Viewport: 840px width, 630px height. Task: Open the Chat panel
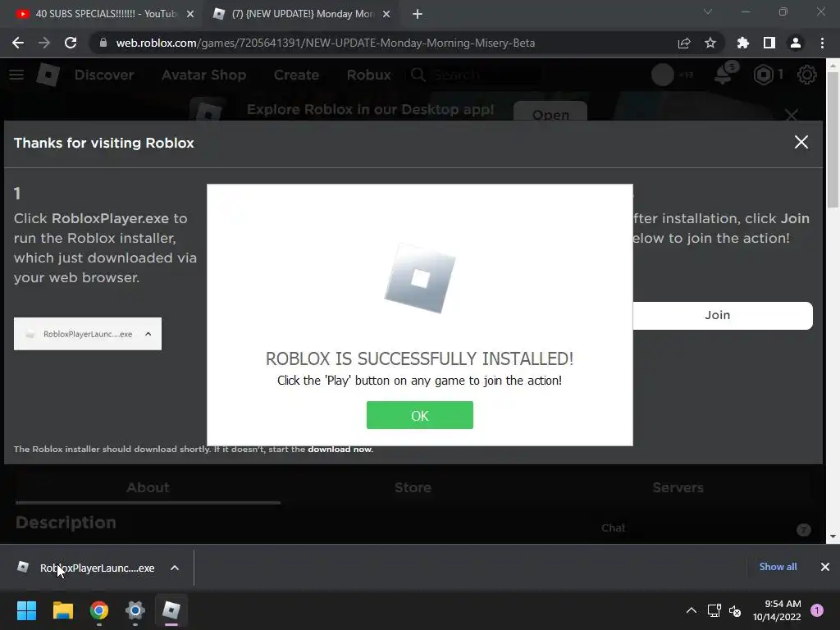613,528
